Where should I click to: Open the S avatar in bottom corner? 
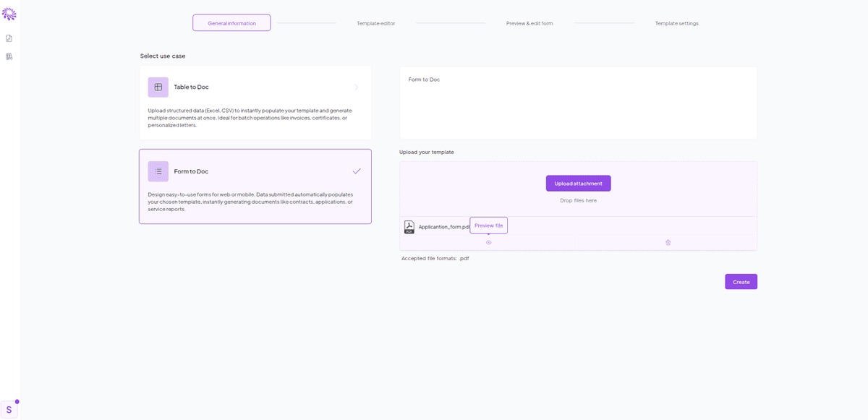click(x=9, y=409)
